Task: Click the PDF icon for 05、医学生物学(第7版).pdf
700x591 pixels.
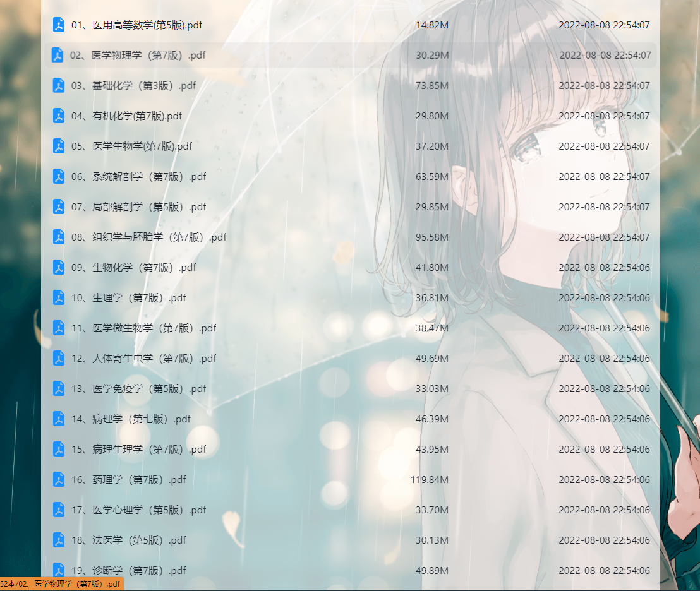Action: (59, 146)
